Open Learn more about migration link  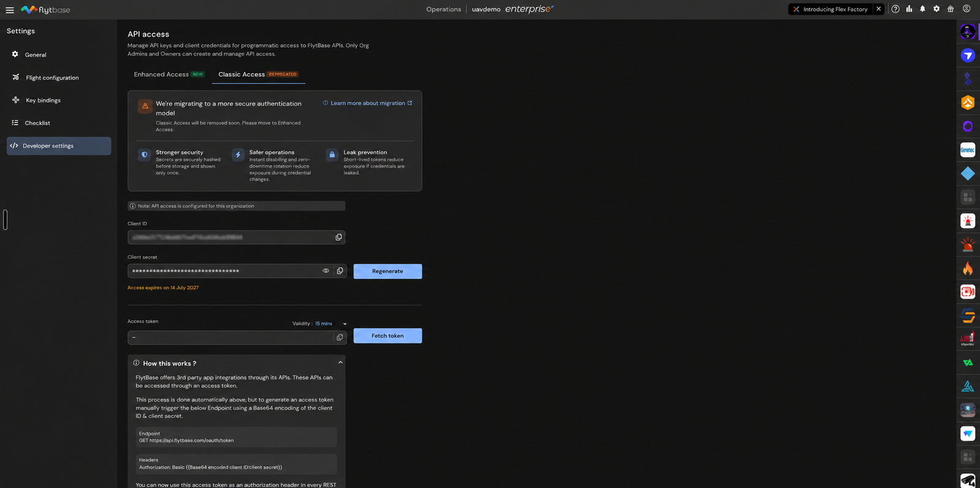pos(367,103)
